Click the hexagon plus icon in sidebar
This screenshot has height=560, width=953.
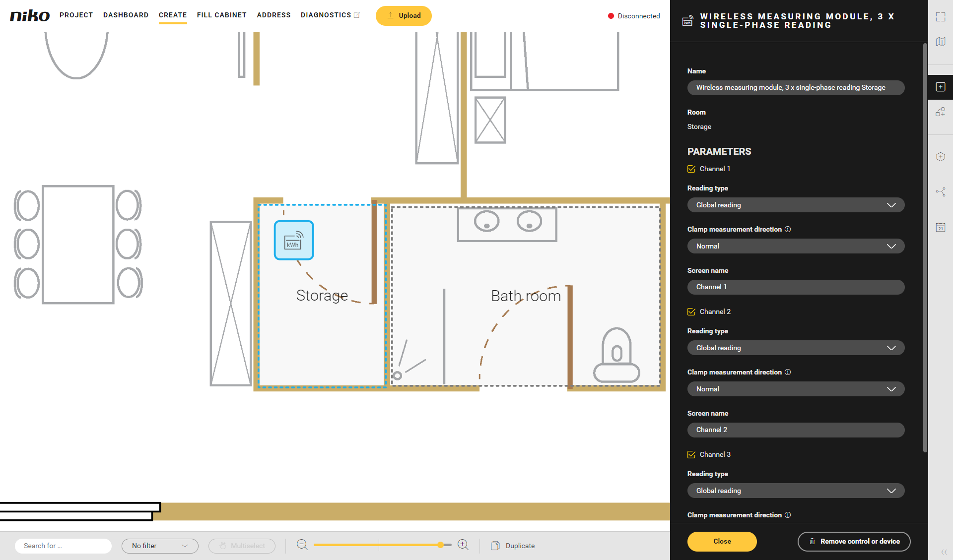(940, 157)
